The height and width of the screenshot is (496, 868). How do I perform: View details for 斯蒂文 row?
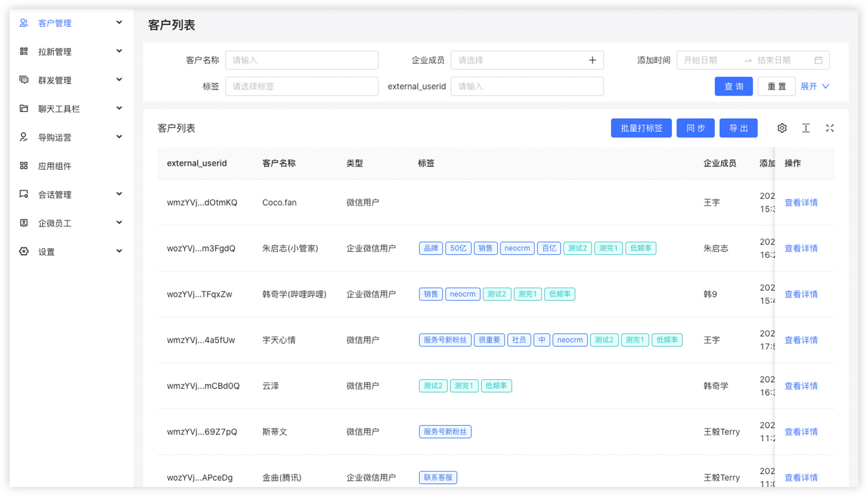tap(801, 432)
